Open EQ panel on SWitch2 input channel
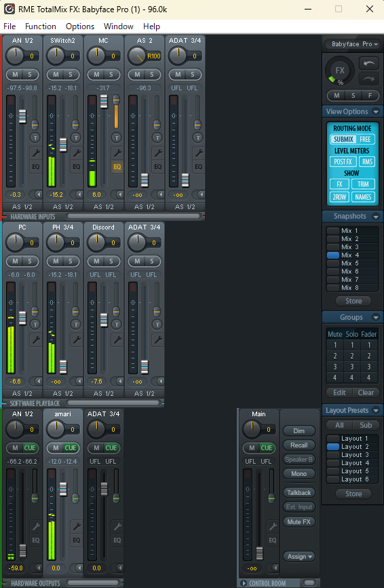 [77, 167]
